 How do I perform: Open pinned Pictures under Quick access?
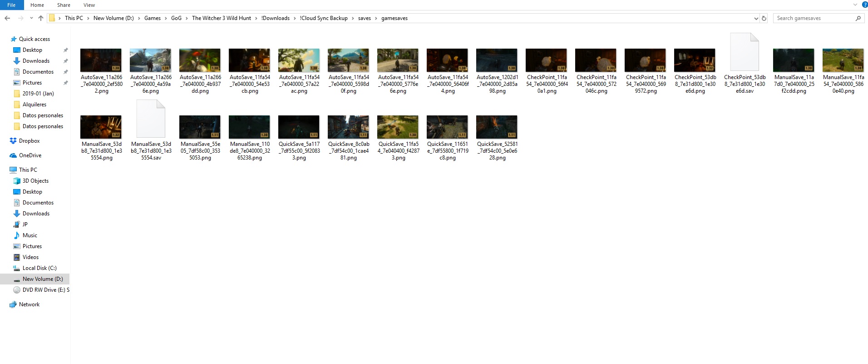click(x=32, y=83)
